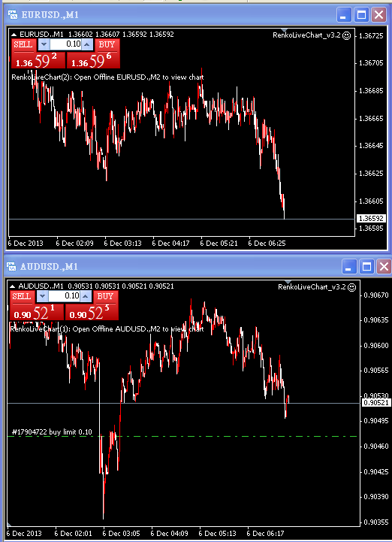Click the AUDUSD chart window icon
The height and width of the screenshot is (542, 392).
click(x=12, y=267)
